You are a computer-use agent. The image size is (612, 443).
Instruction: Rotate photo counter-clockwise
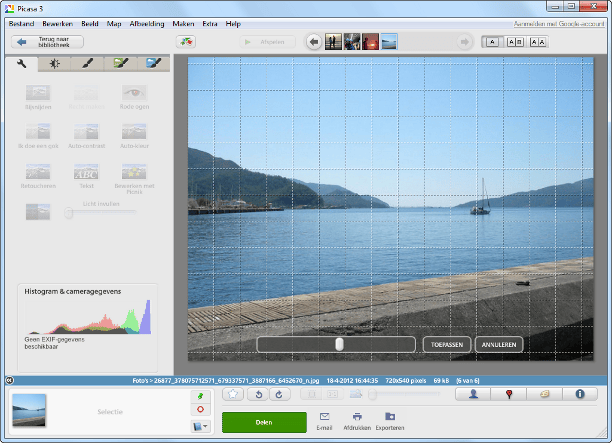[x=258, y=394]
